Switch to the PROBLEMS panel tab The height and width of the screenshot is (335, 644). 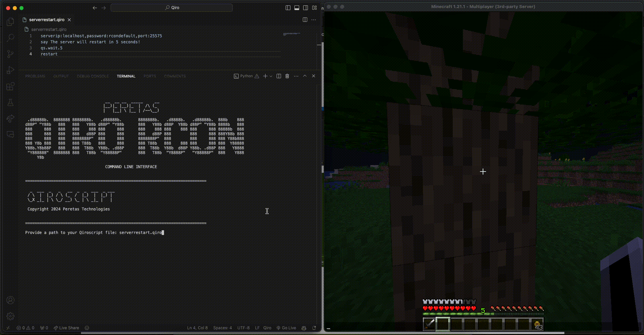point(35,76)
